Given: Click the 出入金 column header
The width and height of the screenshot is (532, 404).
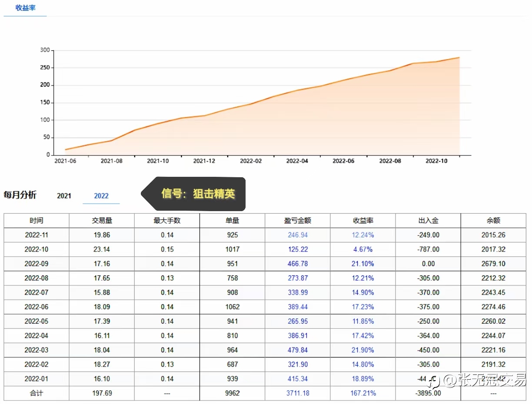Looking at the screenshot, I should pyautogui.click(x=428, y=221).
